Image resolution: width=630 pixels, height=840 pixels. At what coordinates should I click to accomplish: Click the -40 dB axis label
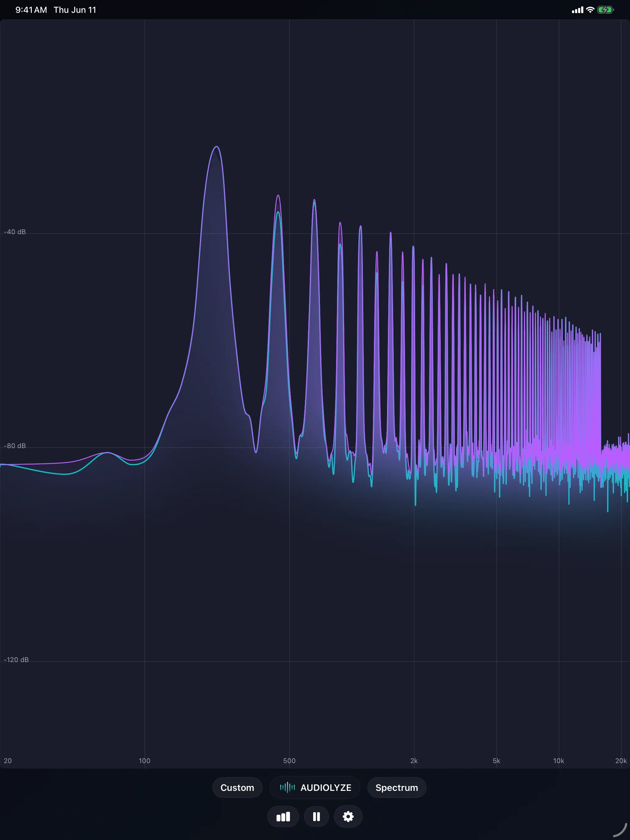click(15, 232)
